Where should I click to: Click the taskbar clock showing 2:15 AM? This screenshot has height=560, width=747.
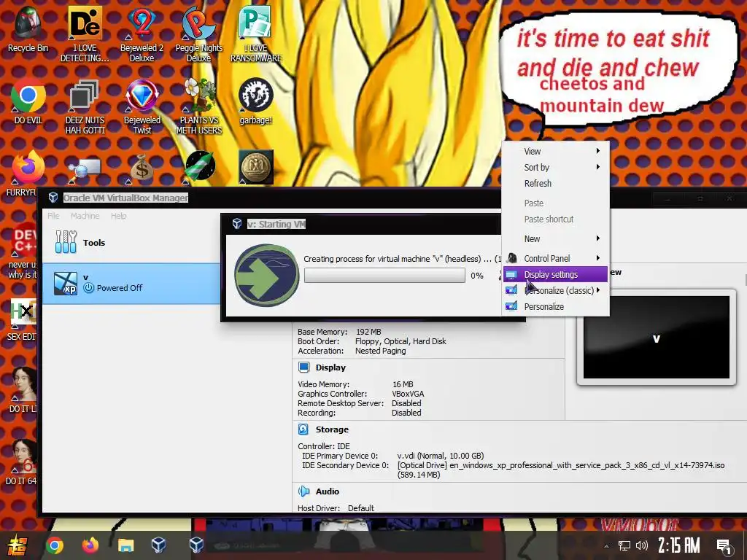(678, 545)
